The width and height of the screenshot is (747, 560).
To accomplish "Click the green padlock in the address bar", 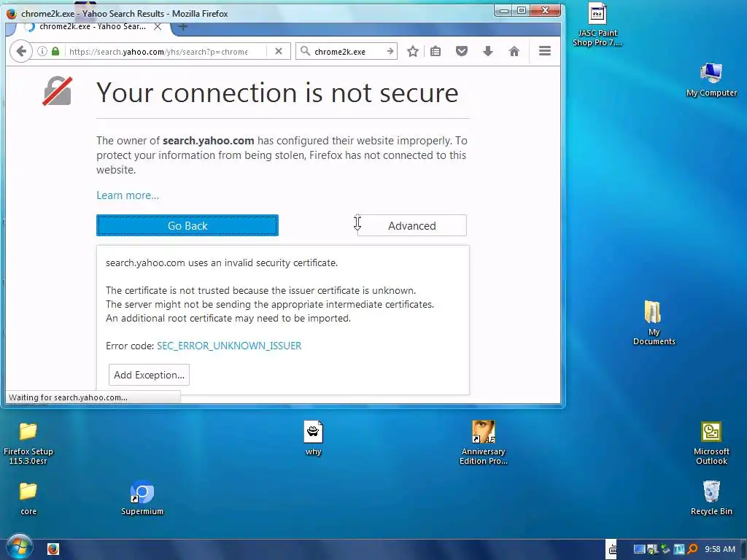I will (x=55, y=52).
